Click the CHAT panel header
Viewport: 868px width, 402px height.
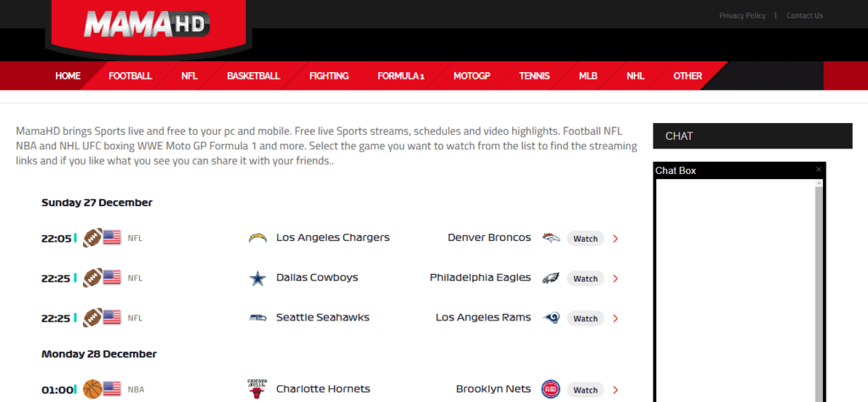[x=753, y=136]
